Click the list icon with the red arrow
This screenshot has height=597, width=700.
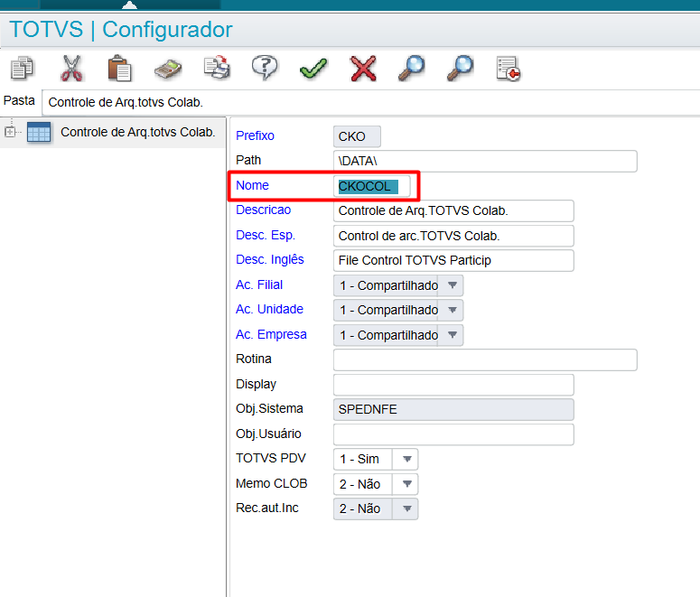(509, 69)
